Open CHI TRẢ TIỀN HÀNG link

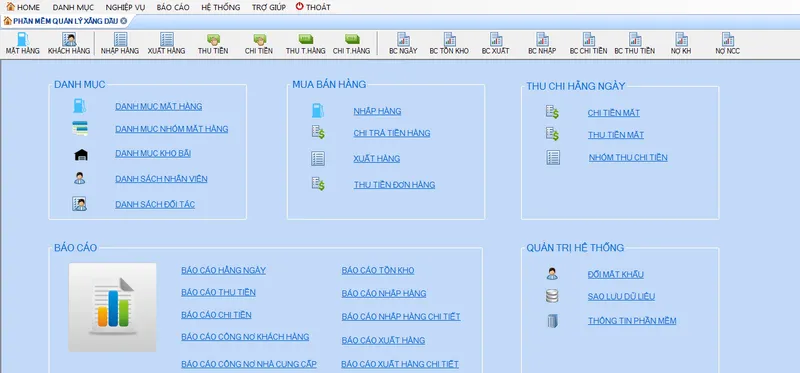coord(392,133)
